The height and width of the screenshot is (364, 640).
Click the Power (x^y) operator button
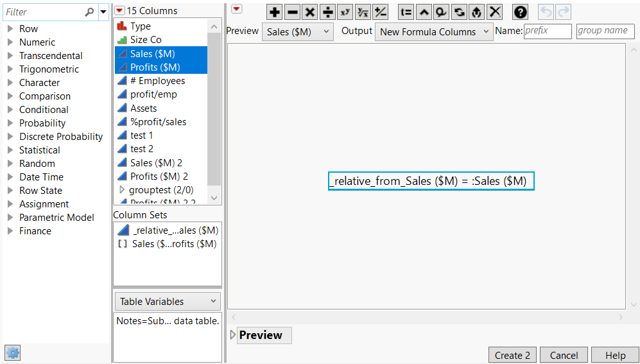345,12
